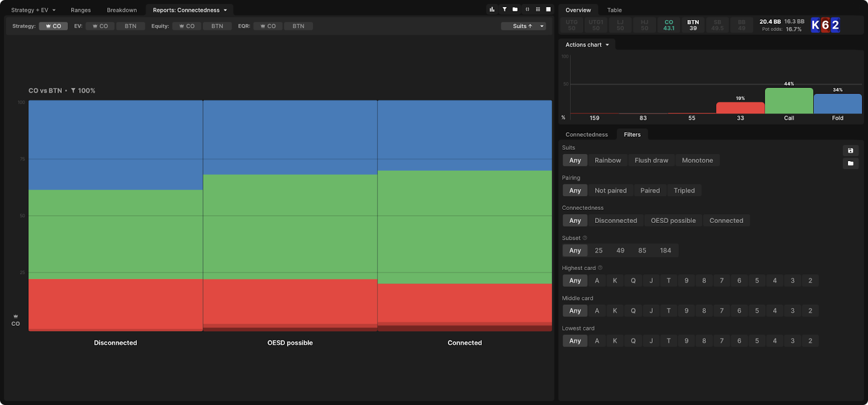
Task: Select the Paired pairing filter
Action: [650, 191]
